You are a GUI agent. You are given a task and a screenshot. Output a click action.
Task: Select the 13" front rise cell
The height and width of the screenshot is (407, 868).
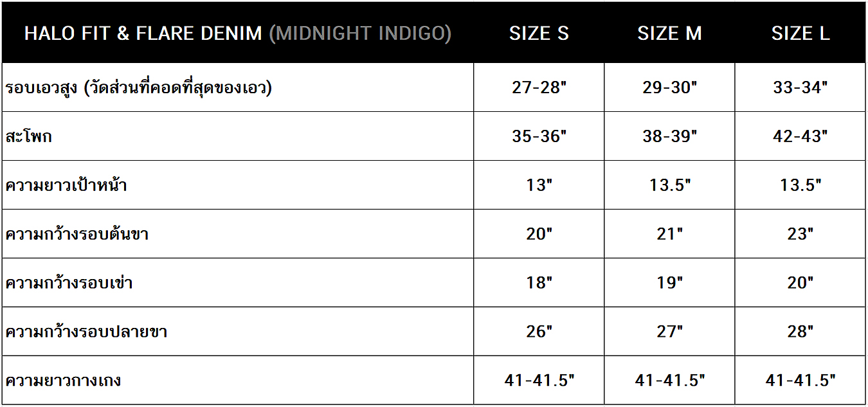[539, 185]
